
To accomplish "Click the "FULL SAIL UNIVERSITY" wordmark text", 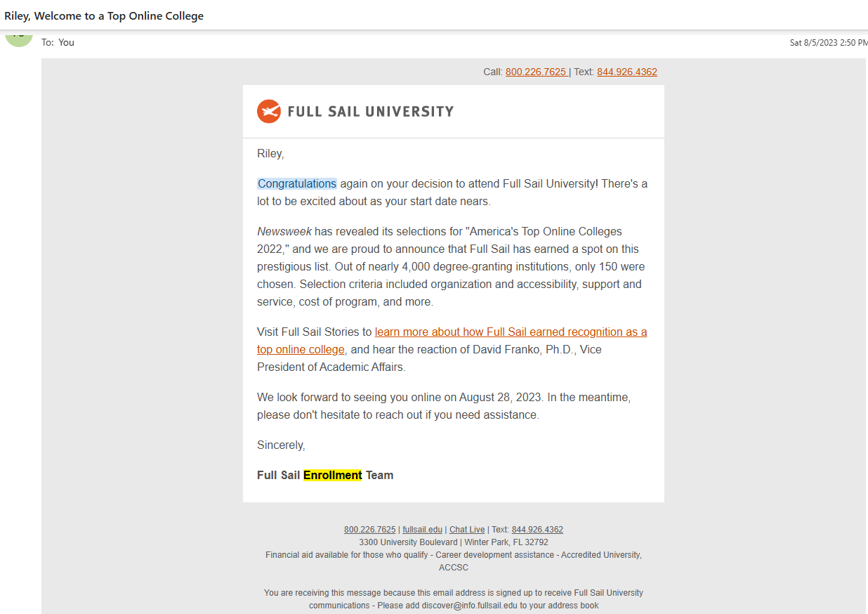I will point(370,111).
